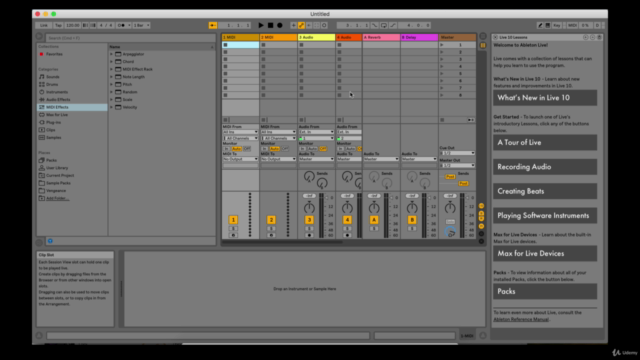Toggle track 4 Audio activator button
The image size is (640, 360).
tap(347, 220)
